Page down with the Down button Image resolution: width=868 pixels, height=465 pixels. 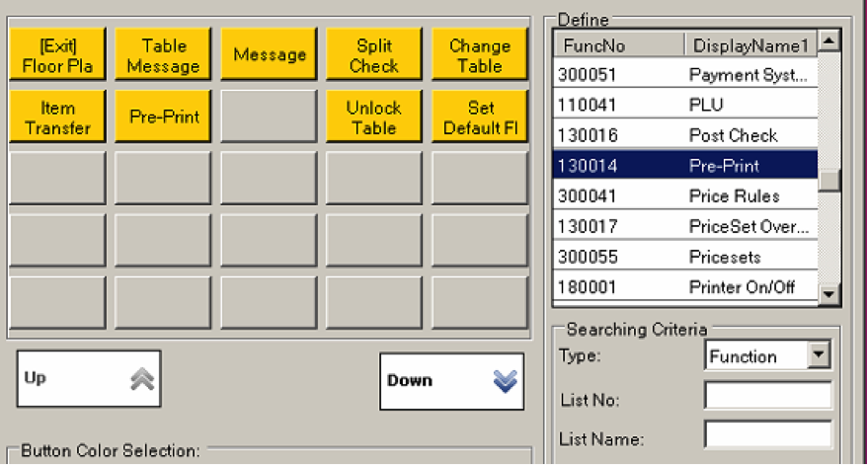pos(451,381)
